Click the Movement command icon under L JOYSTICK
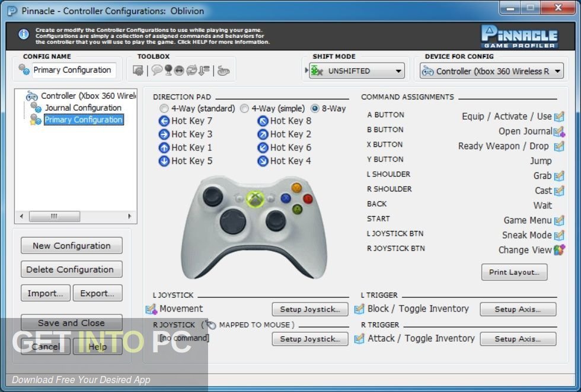 click(x=151, y=309)
